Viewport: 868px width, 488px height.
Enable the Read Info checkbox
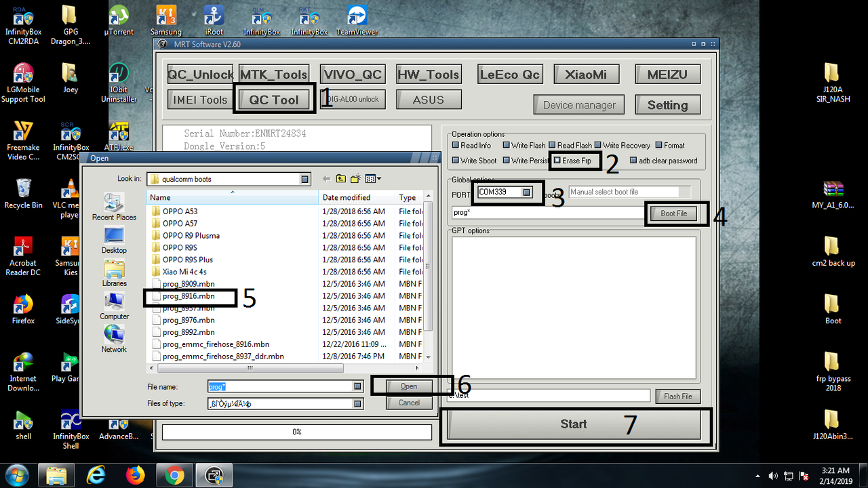point(456,145)
